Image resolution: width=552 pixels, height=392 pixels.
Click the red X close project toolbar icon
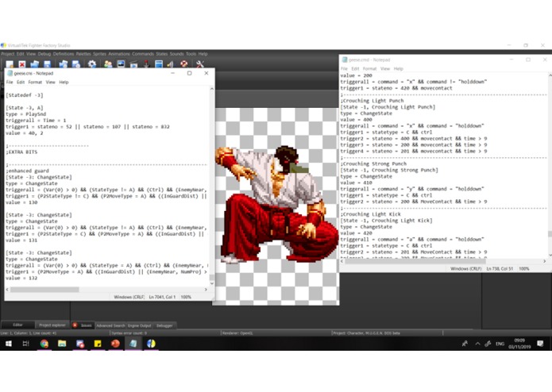pos(22,64)
